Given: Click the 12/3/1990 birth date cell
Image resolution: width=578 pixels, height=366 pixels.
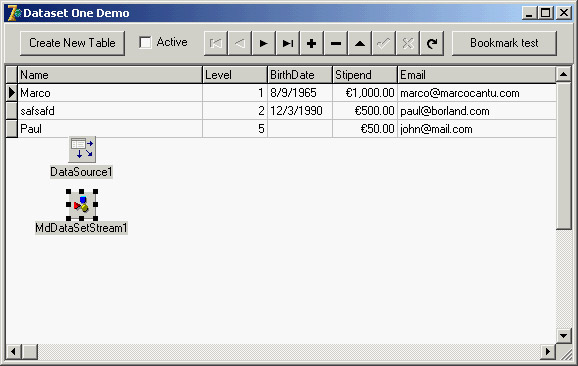Looking at the screenshot, I should (300, 111).
